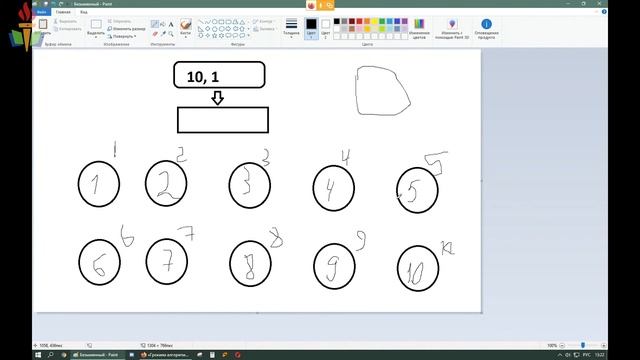The height and width of the screenshot is (360, 640).
Task: Click the Paint help question icon
Action: click(604, 12)
